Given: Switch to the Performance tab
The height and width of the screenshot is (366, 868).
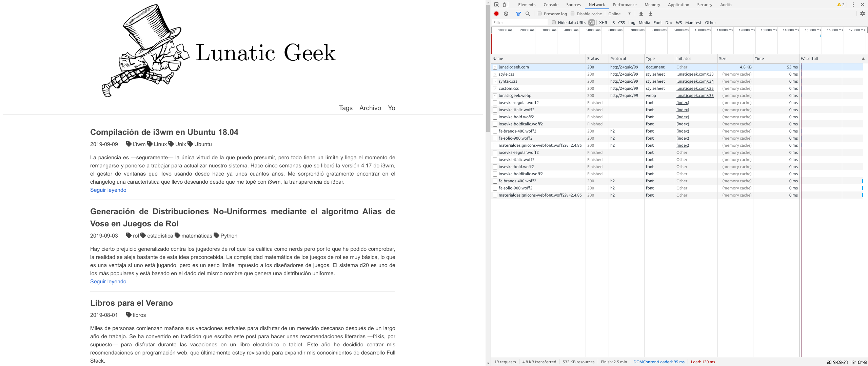Looking at the screenshot, I should (624, 4).
